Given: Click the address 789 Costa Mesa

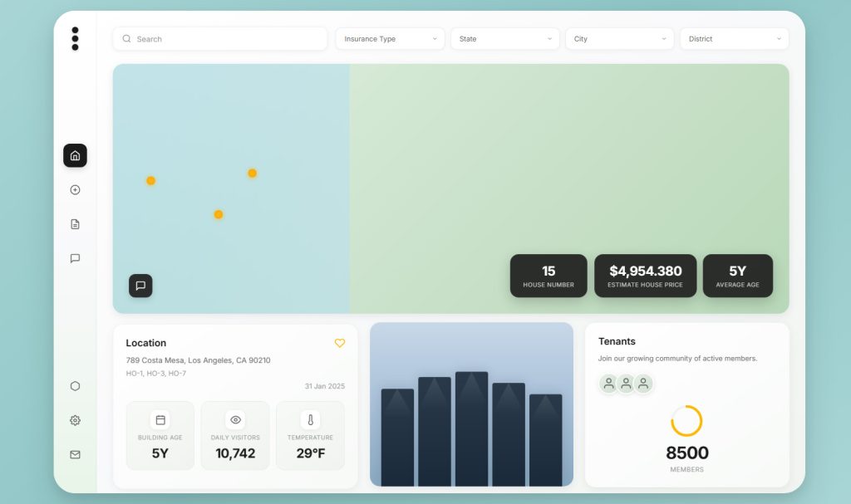Looking at the screenshot, I should [198, 360].
